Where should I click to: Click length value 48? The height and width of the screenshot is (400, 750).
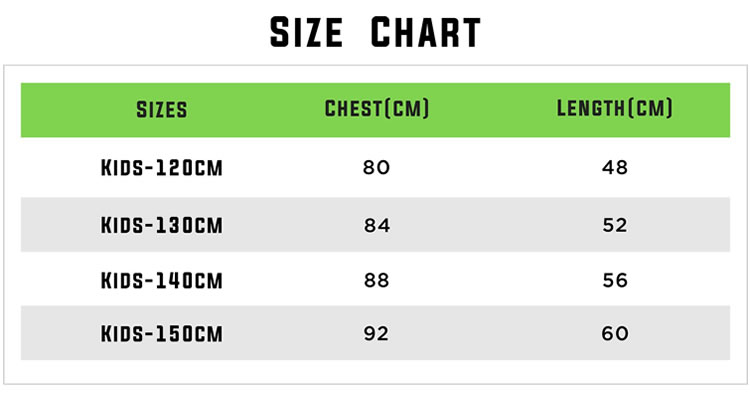click(x=615, y=167)
